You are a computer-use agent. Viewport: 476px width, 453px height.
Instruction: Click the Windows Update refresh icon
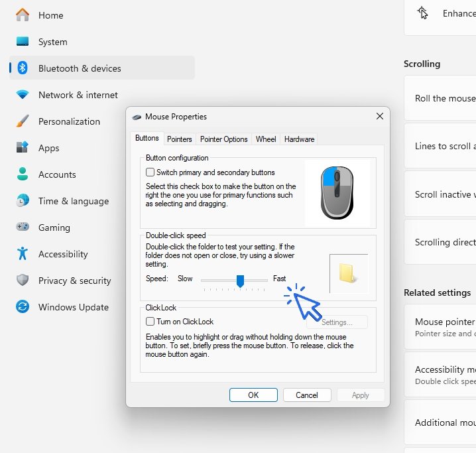pyautogui.click(x=23, y=306)
